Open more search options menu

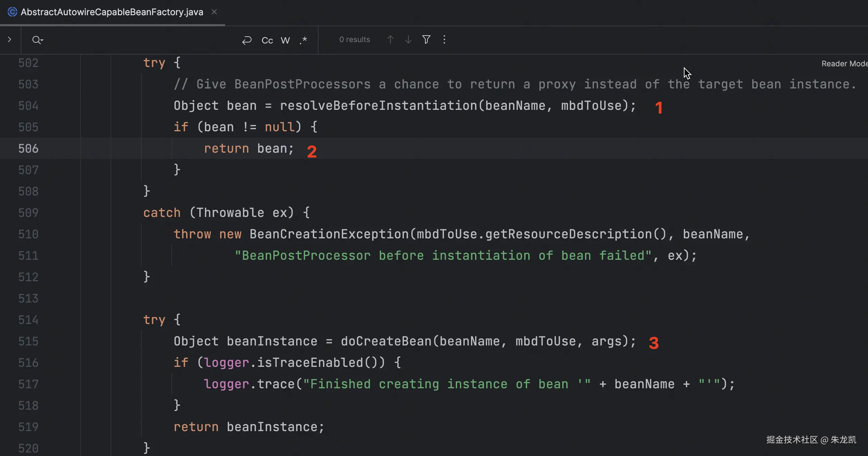(444, 40)
